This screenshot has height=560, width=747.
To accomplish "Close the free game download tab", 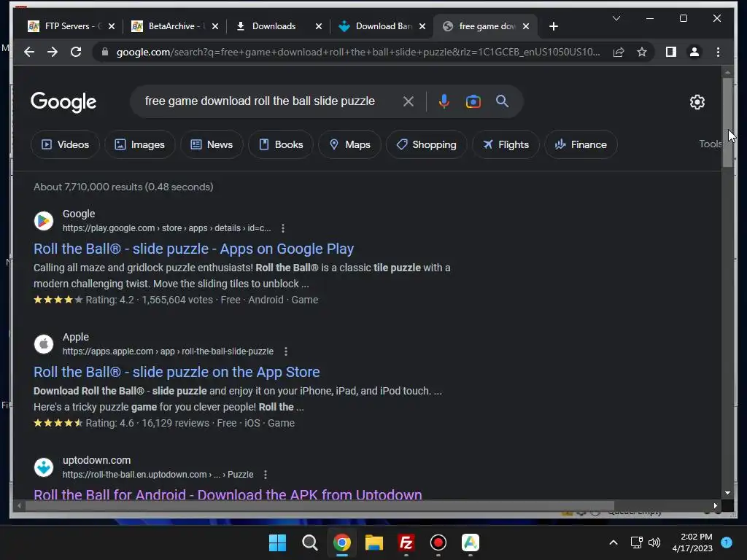I will tap(526, 26).
